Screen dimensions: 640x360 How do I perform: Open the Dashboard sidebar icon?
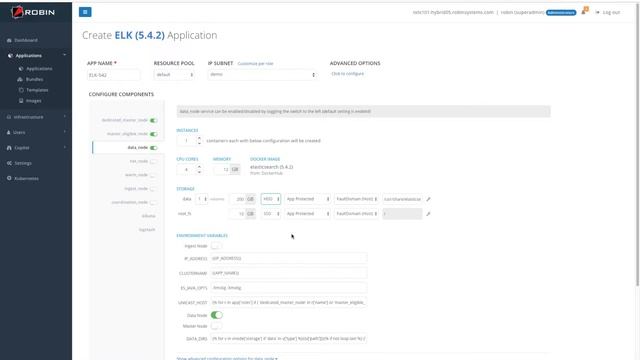[x=9, y=40]
